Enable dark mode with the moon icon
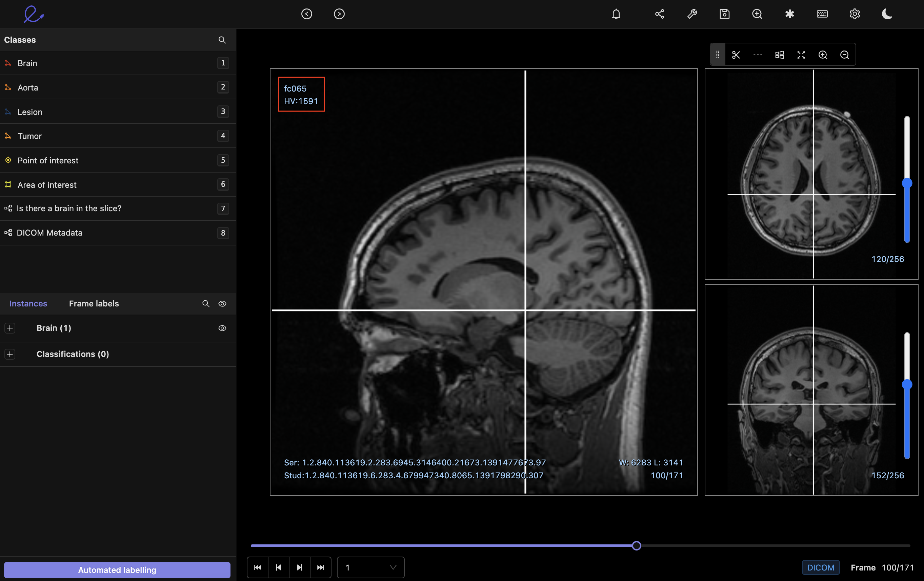924x581 pixels. [887, 14]
